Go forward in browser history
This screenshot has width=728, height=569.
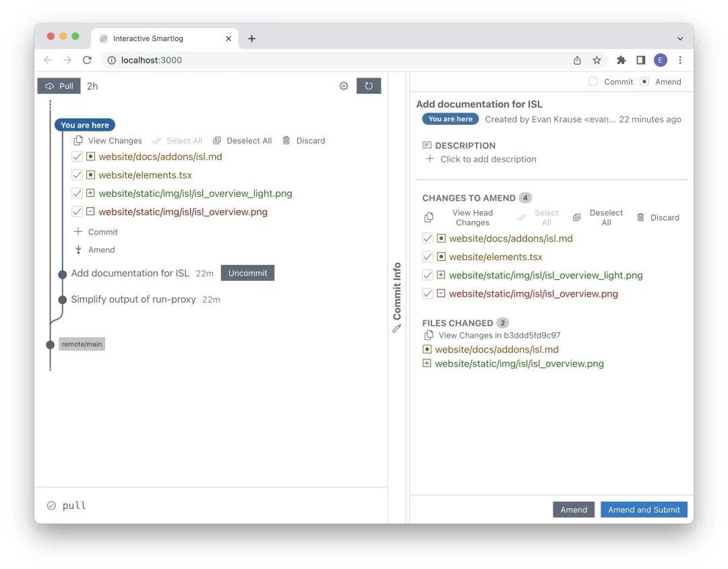pos(67,60)
